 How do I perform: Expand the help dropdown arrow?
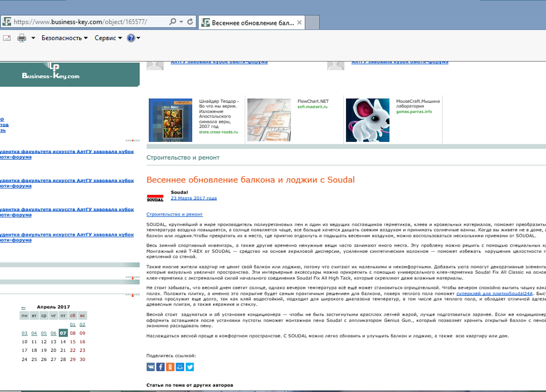click(138, 38)
